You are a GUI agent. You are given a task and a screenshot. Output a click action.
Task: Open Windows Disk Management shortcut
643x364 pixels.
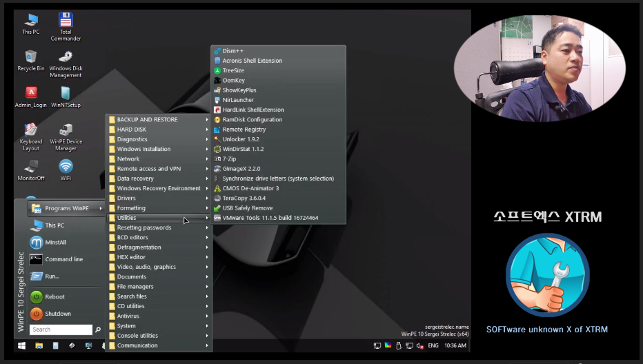click(x=66, y=64)
